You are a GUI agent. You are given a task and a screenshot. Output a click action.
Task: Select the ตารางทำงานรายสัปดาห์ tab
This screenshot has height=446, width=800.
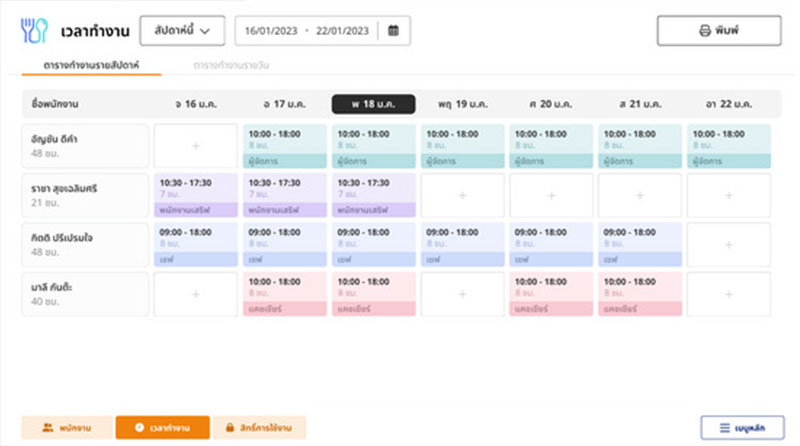(x=89, y=65)
